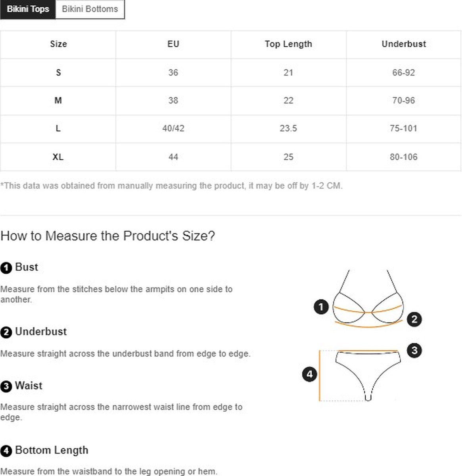Select the Bikini Tops tab
The image size is (462, 476).
coord(28,9)
